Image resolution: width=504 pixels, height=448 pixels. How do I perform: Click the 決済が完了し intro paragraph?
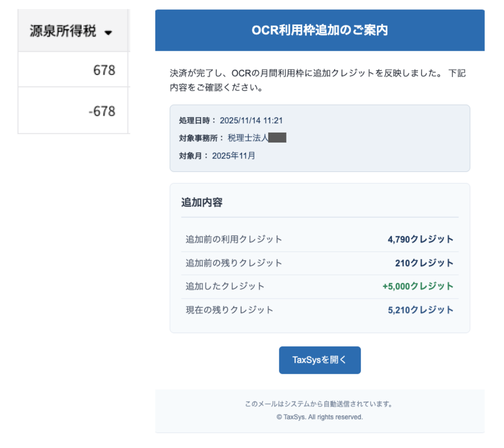tap(318, 80)
